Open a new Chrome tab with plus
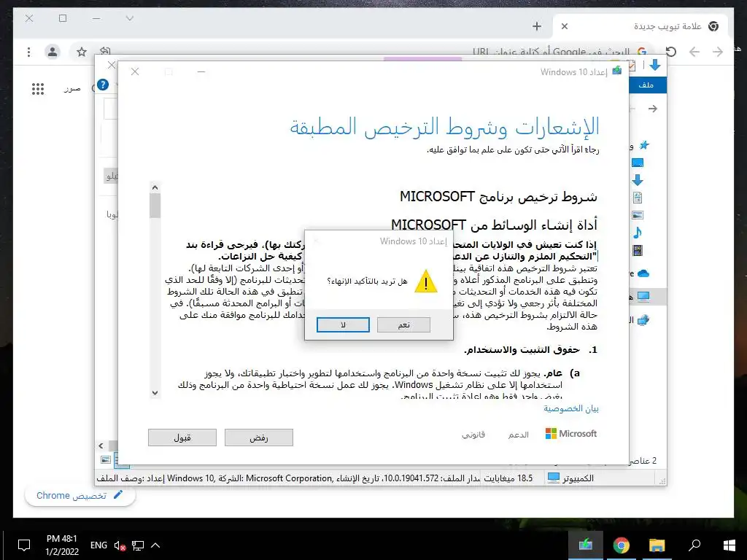The height and width of the screenshot is (560, 747). (x=537, y=26)
